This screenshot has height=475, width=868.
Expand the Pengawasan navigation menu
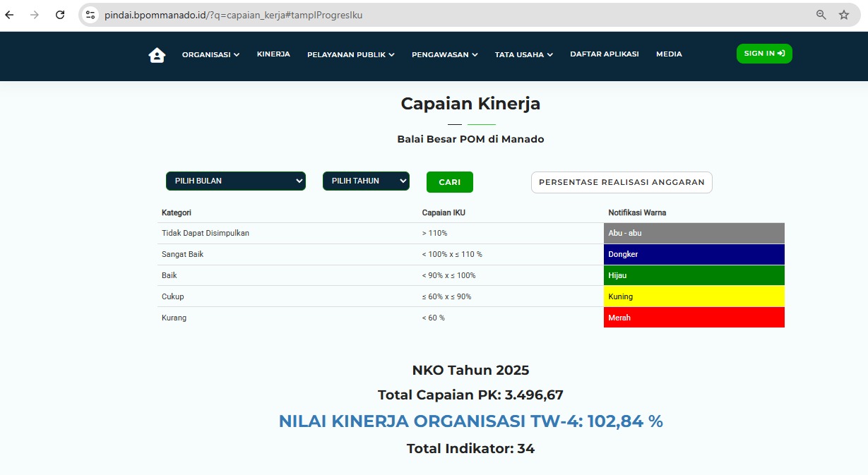pos(444,54)
